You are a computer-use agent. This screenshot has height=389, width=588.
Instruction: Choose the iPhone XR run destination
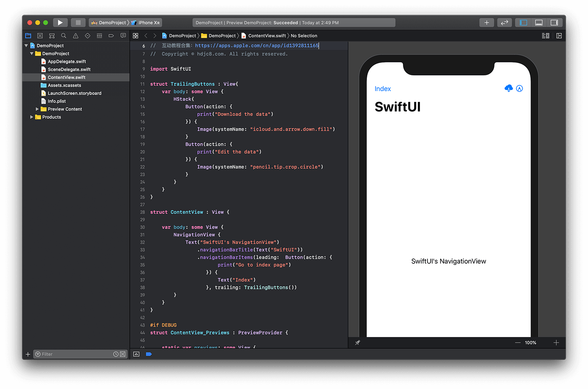(x=145, y=23)
